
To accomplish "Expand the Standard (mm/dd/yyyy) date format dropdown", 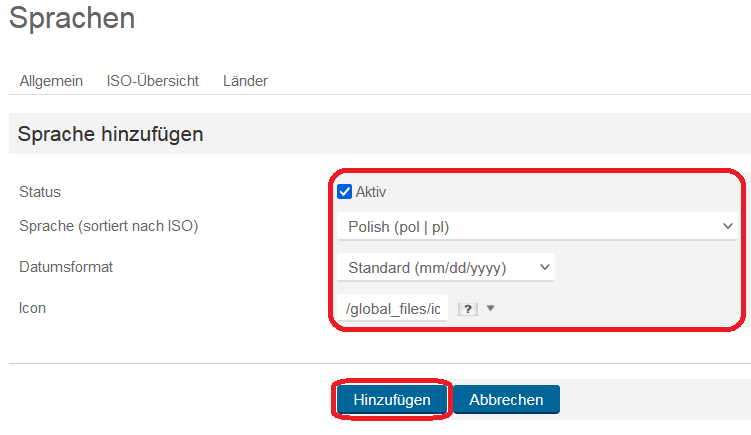I will click(x=446, y=267).
